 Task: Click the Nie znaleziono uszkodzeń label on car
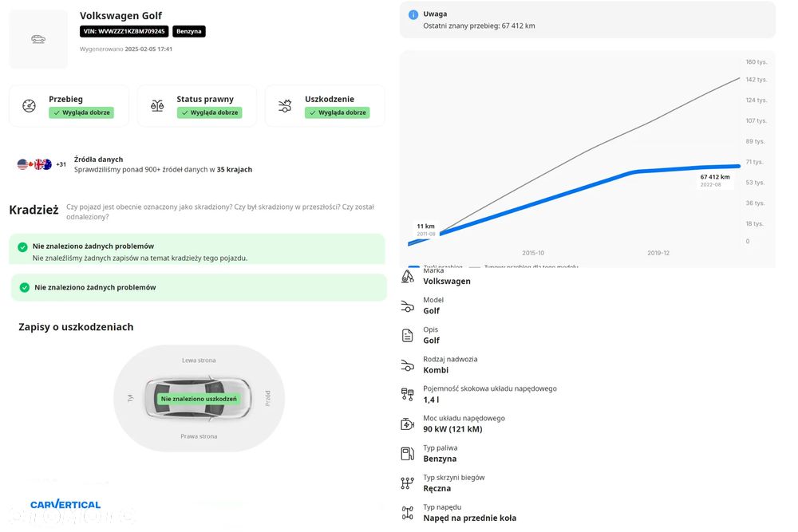199,399
